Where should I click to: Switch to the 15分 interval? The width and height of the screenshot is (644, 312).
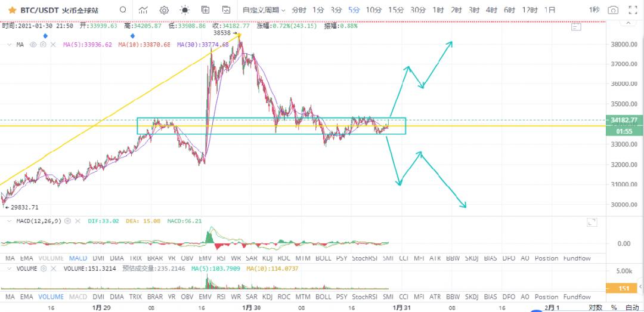coord(396,10)
